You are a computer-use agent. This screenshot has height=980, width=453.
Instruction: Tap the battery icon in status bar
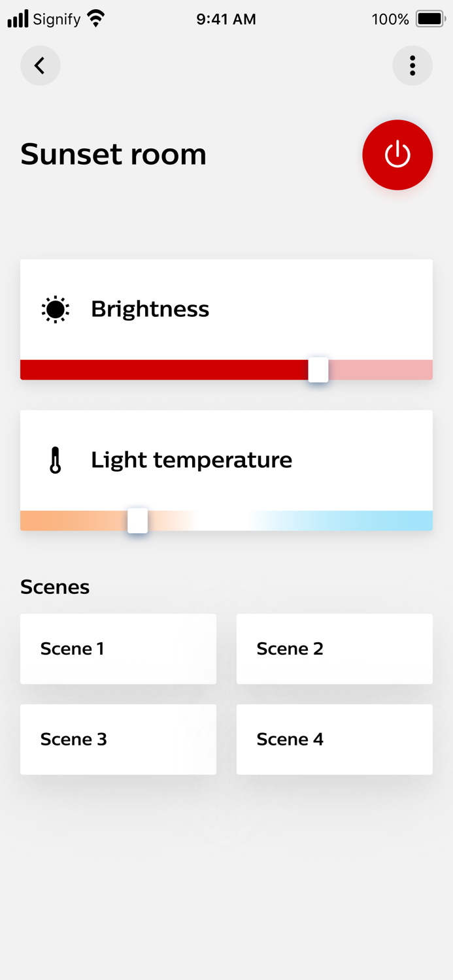(x=431, y=19)
